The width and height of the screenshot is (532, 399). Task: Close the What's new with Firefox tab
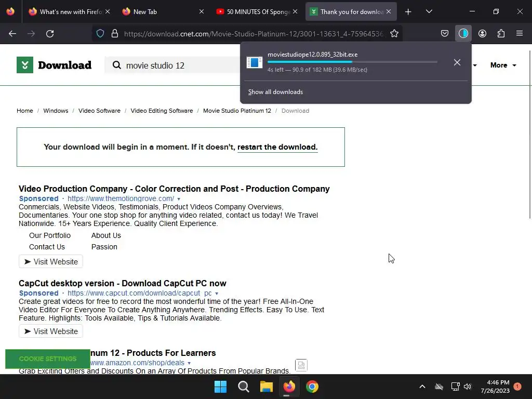click(x=108, y=11)
